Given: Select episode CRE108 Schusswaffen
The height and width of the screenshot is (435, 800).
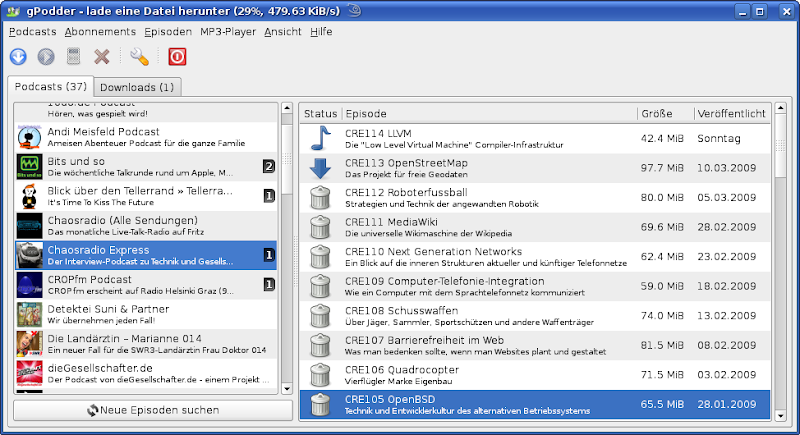Looking at the screenshot, I should click(535, 316).
